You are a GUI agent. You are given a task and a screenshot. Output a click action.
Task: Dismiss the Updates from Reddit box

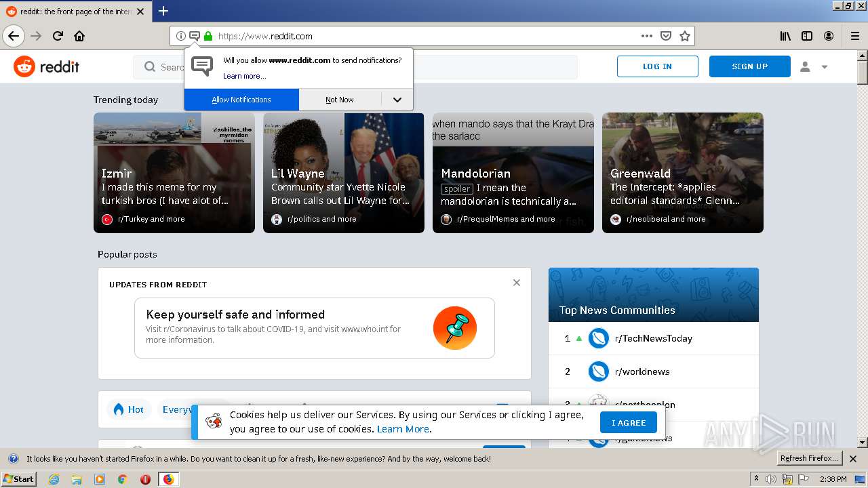pos(517,283)
